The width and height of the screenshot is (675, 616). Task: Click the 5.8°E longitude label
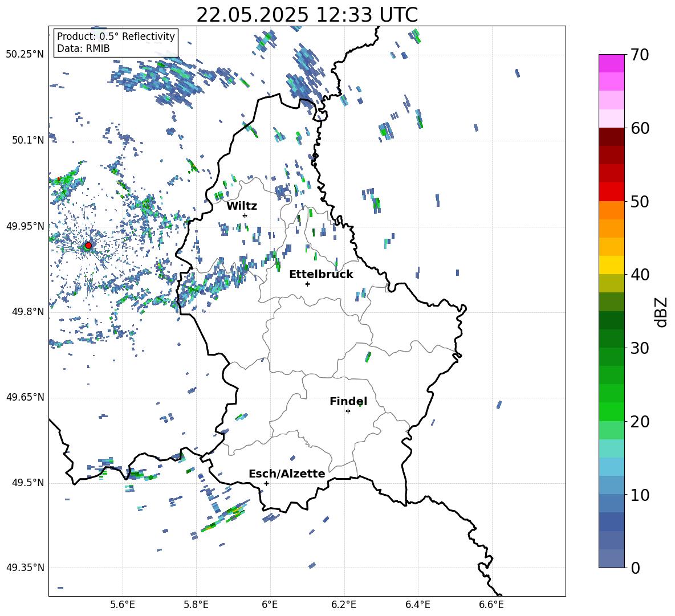[x=196, y=605]
